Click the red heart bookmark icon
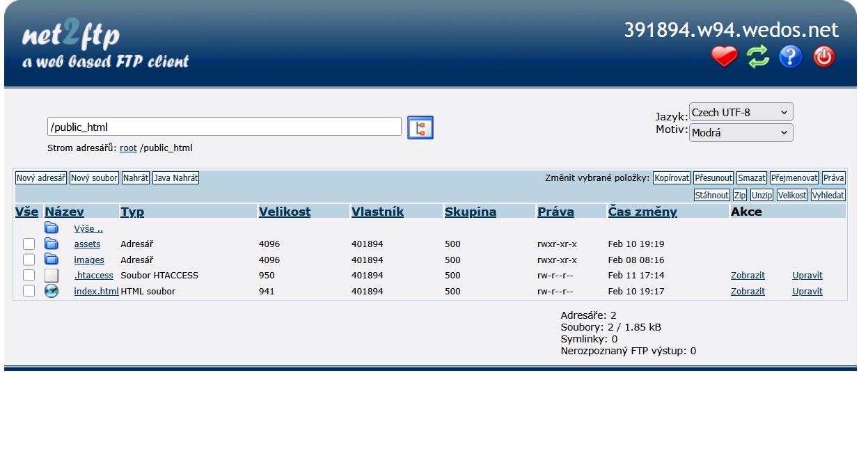The height and width of the screenshot is (451, 868). tap(724, 57)
